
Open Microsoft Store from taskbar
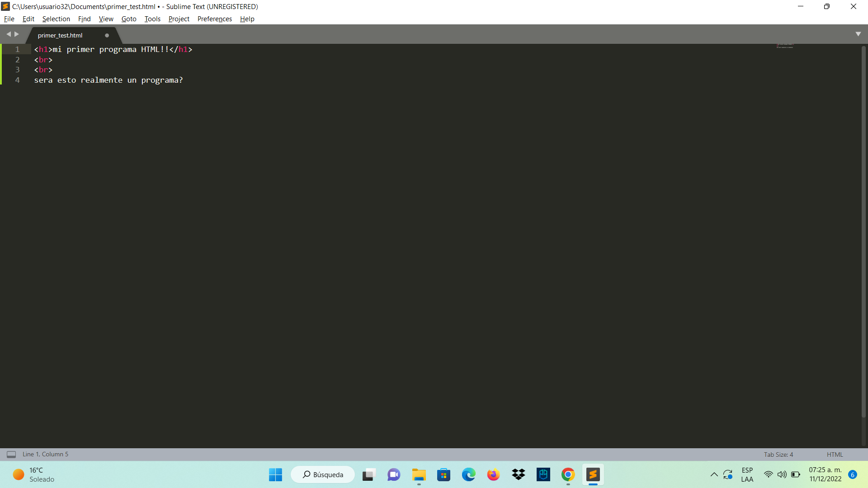443,474
